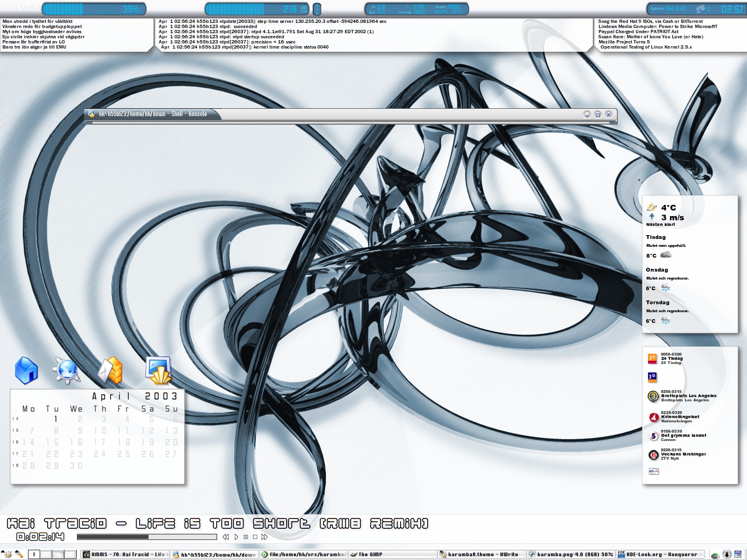
Task: Click the TV4 channel logo
Action: click(x=654, y=417)
